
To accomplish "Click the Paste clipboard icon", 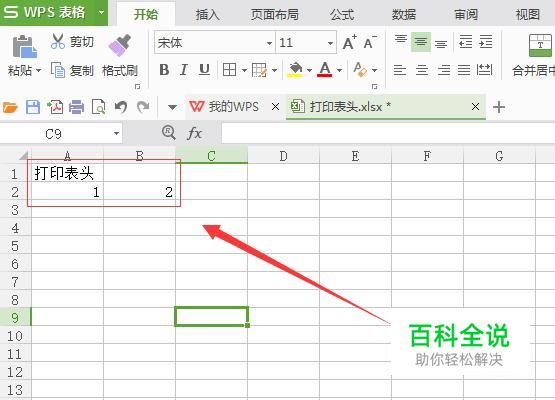I will 24,46.
